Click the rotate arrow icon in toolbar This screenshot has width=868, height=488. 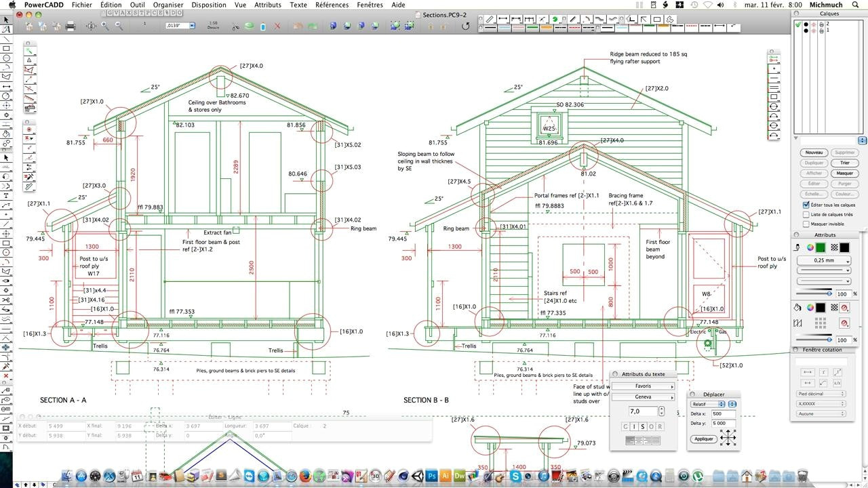(465, 26)
